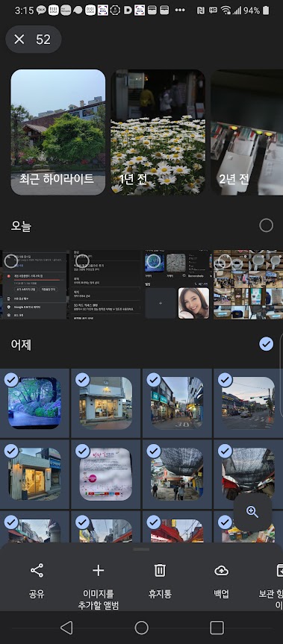The height and width of the screenshot is (644, 283).
Task: Uncheck the pink flyer photo
Action: [83, 451]
